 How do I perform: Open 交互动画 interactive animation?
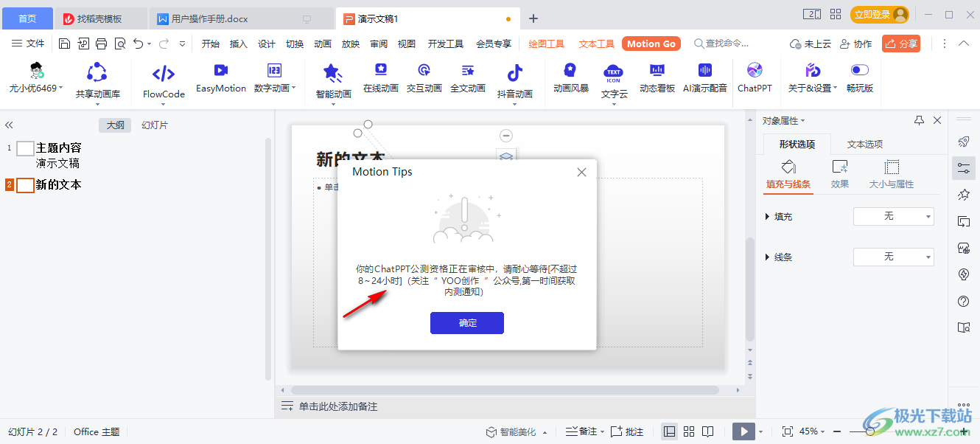tap(424, 78)
